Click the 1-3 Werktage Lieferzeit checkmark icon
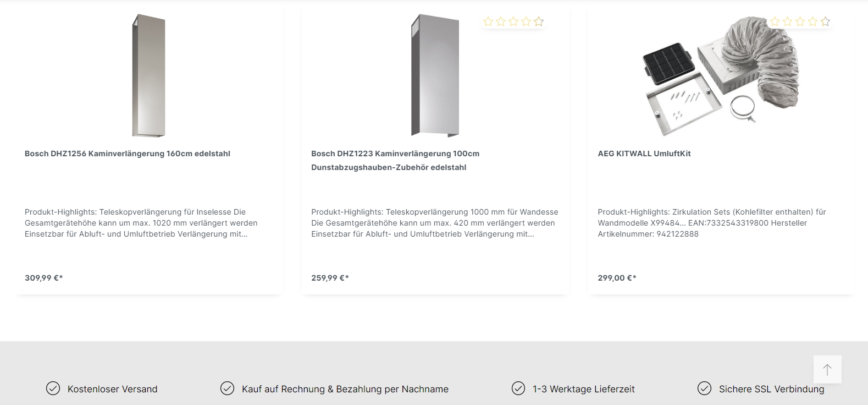The height and width of the screenshot is (405, 868). click(x=518, y=388)
